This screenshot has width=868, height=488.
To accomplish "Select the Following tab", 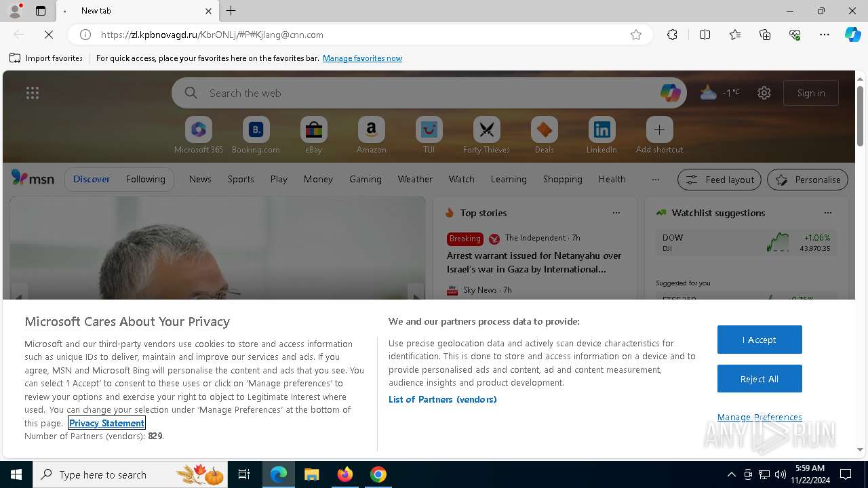I will pos(145,179).
